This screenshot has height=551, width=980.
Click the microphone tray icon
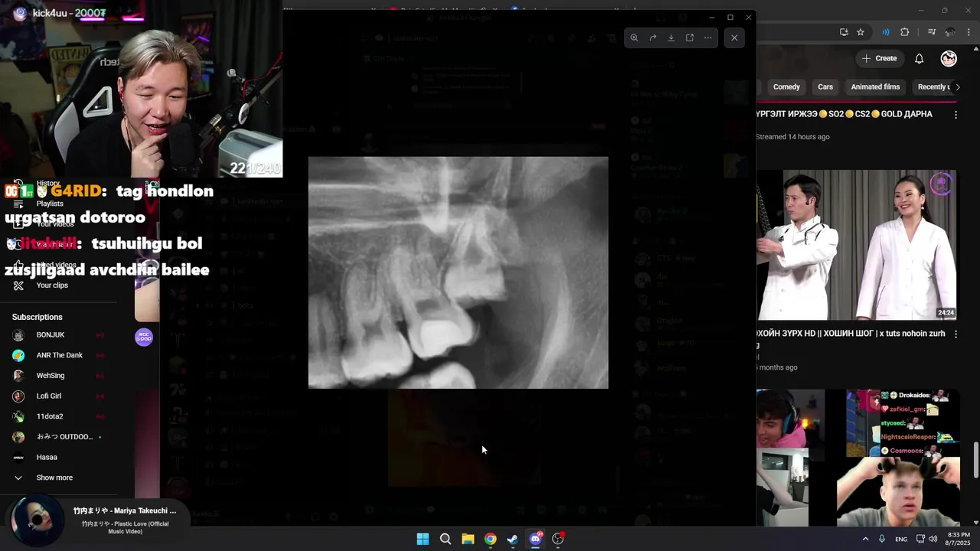pos(883,539)
